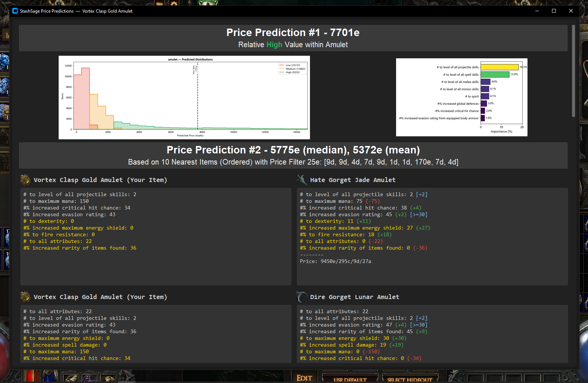Viewport: 588px width, 383px height.
Task: Click the green spell skills importance bar
Action: coord(495,75)
